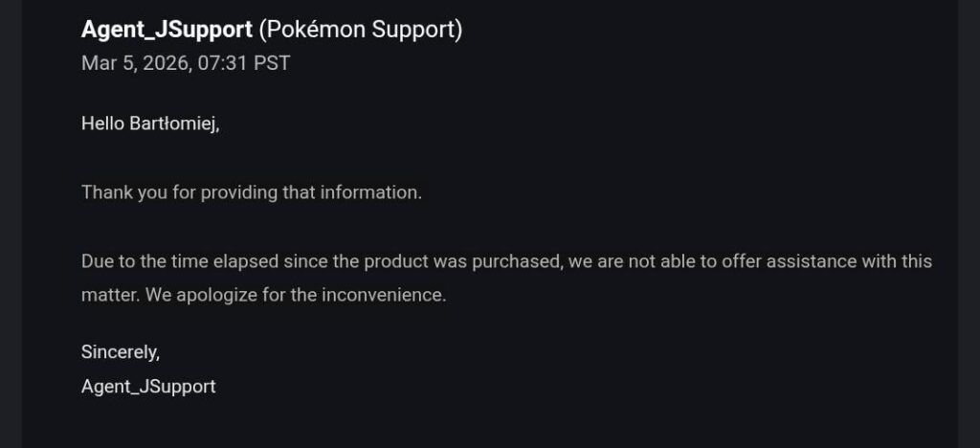The width and height of the screenshot is (980, 448).
Task: Click the word "matter" in message body
Action: coord(109,295)
